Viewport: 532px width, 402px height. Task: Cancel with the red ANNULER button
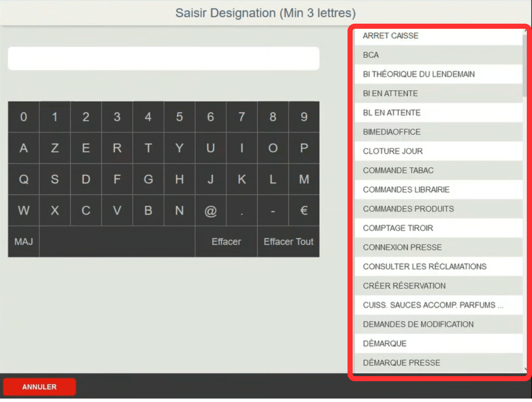(x=40, y=387)
